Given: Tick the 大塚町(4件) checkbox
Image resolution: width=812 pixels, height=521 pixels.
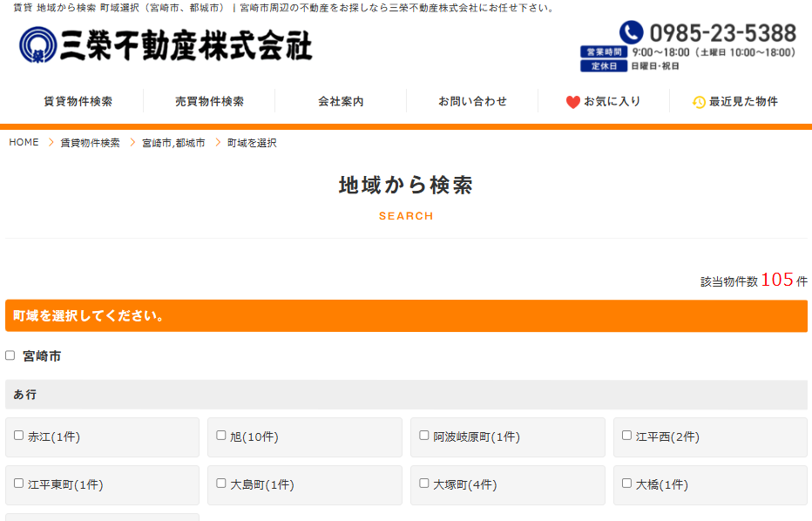Looking at the screenshot, I should [424, 484].
